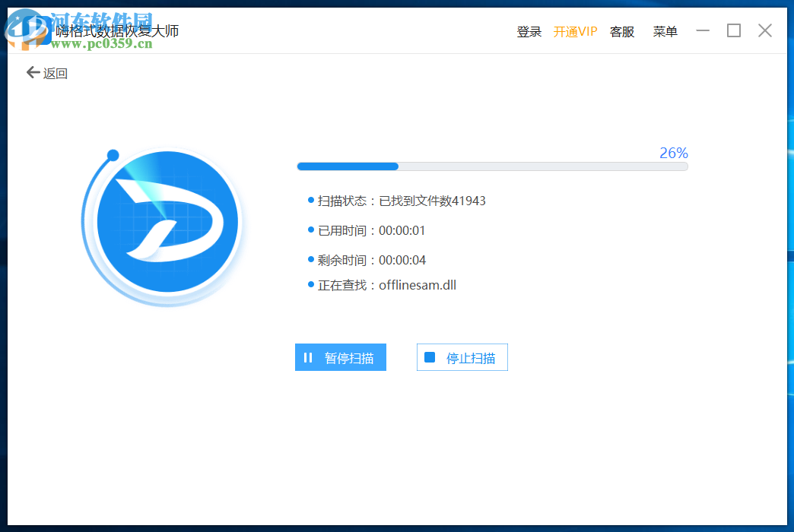Click the 返回 text label
This screenshot has height=532, width=794.
click(x=55, y=72)
